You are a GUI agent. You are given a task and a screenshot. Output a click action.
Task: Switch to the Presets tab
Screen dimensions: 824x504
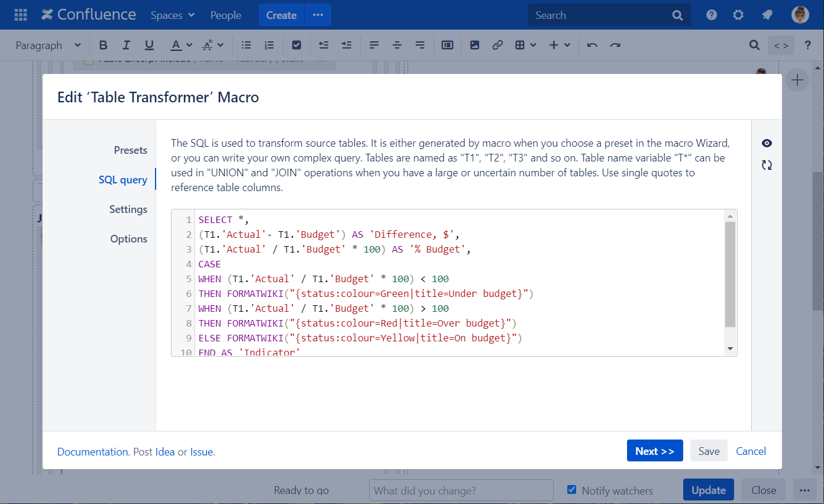(130, 150)
